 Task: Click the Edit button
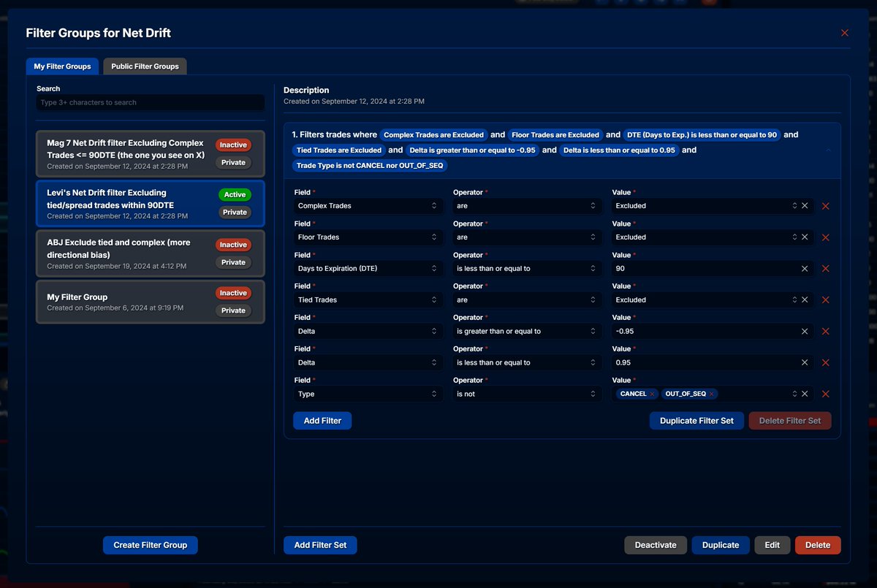pyautogui.click(x=772, y=545)
